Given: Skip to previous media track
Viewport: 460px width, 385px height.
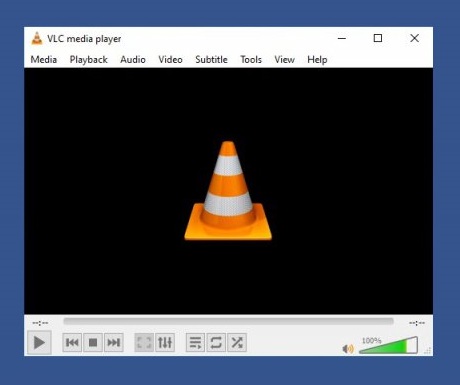Looking at the screenshot, I should pyautogui.click(x=72, y=342).
